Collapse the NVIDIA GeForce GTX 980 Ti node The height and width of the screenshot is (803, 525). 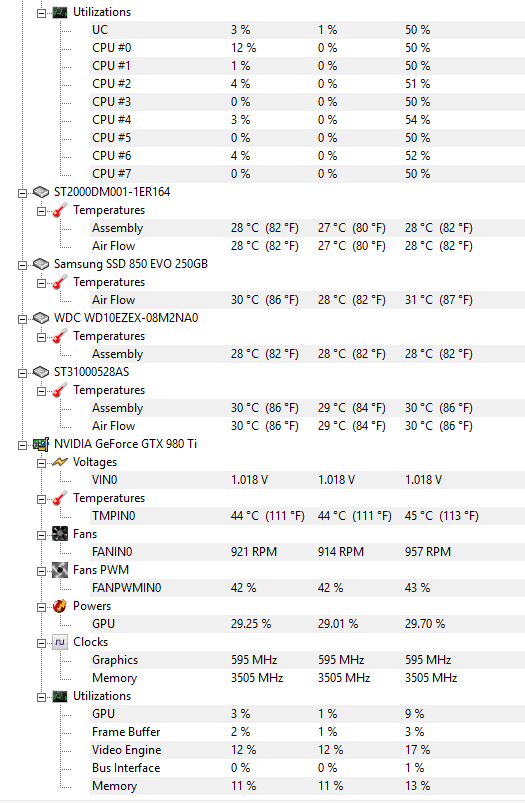point(23,445)
